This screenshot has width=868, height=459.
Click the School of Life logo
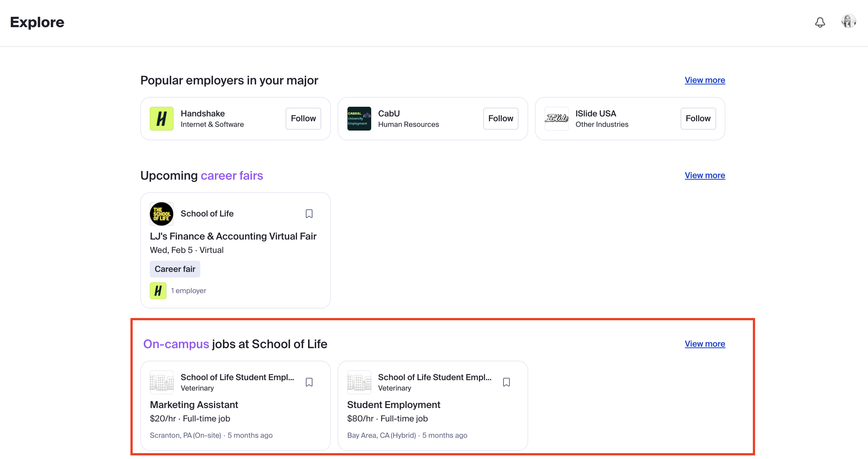click(161, 214)
